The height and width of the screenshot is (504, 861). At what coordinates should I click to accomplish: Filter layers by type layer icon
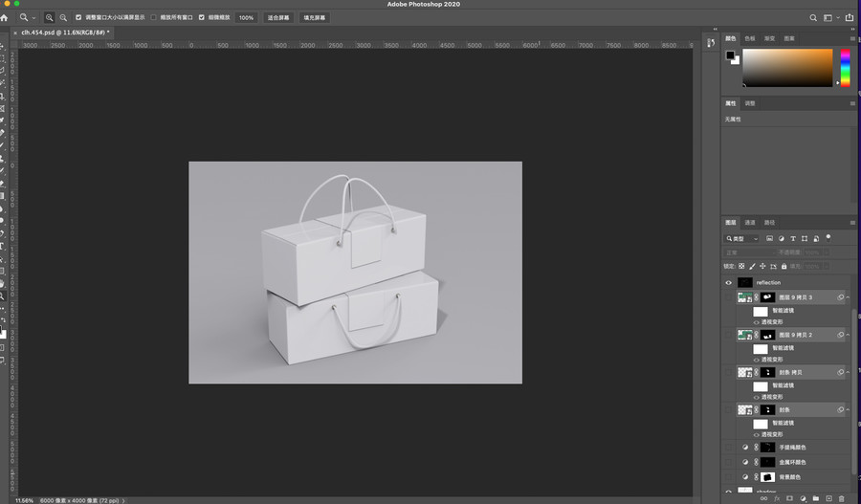pyautogui.click(x=793, y=238)
